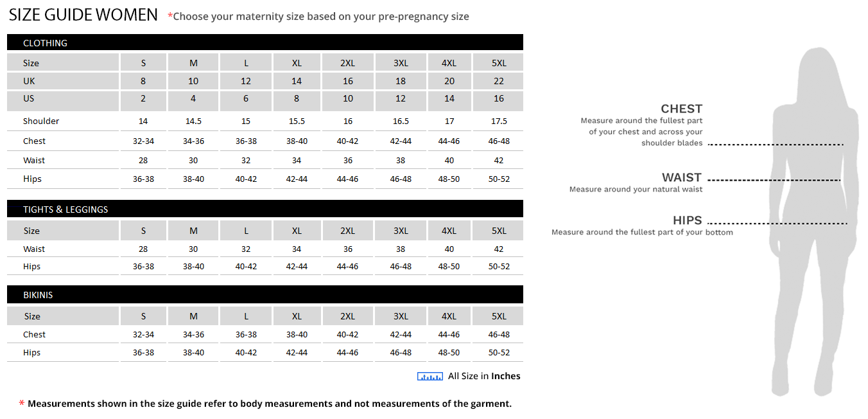This screenshot has height=419, width=868.
Task: Click the red asterisk in bottom measurements note
Action: (22, 404)
